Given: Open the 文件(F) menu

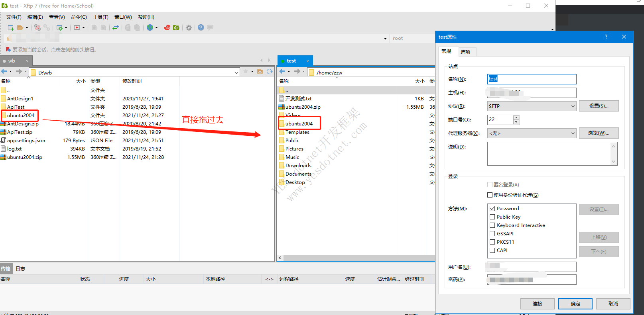Looking at the screenshot, I should pos(14,17).
